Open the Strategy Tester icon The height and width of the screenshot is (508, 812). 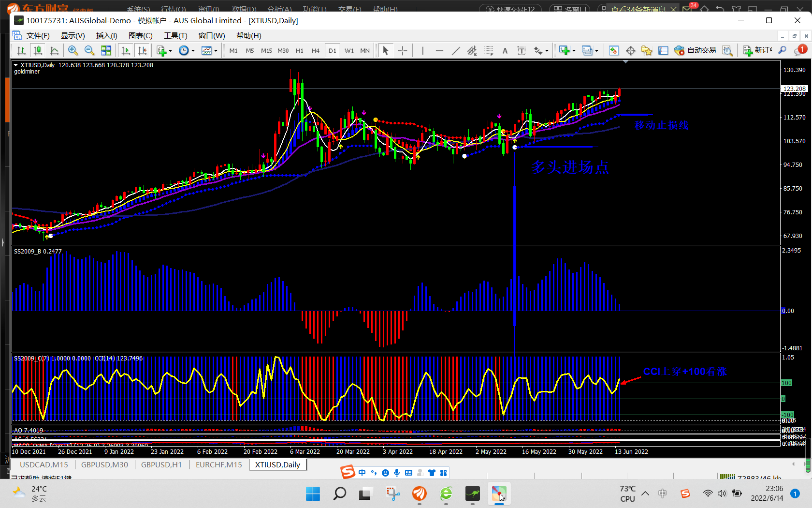[x=727, y=50]
